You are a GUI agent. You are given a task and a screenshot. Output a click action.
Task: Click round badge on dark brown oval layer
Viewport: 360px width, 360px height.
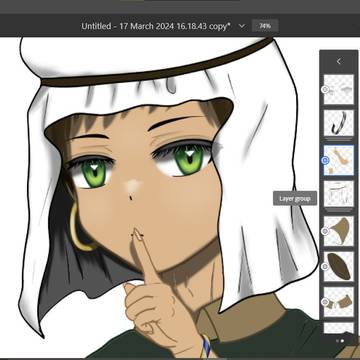point(325,266)
